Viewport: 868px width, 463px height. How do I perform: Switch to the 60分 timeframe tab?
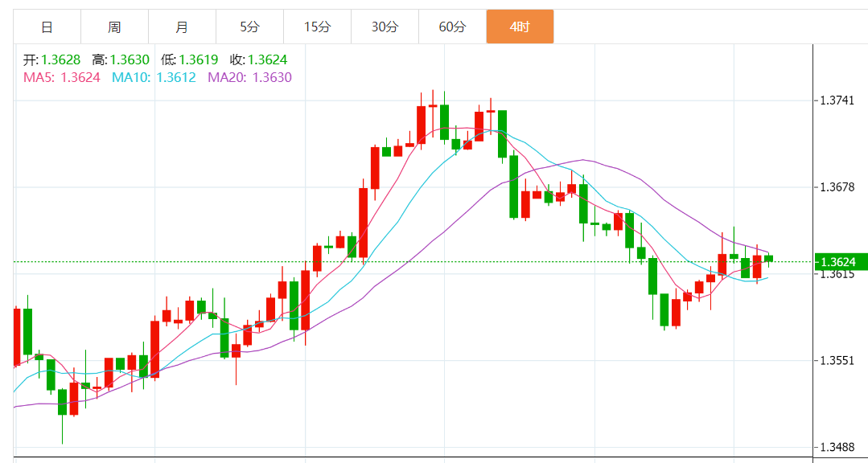[x=452, y=27]
